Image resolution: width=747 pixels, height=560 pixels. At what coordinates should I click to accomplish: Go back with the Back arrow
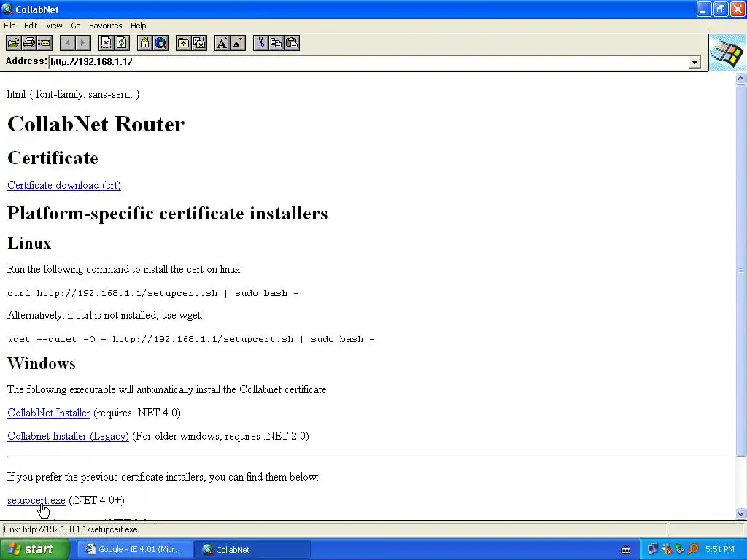pyautogui.click(x=68, y=43)
